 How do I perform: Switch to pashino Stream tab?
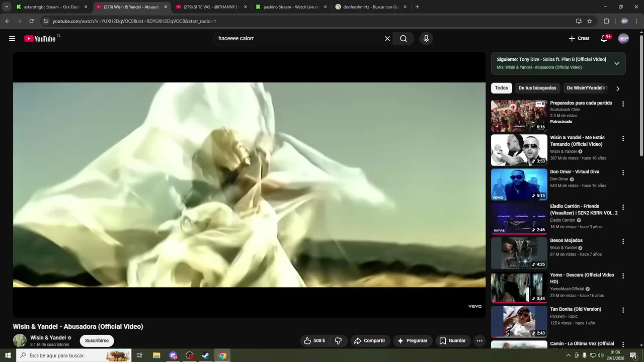click(291, 7)
